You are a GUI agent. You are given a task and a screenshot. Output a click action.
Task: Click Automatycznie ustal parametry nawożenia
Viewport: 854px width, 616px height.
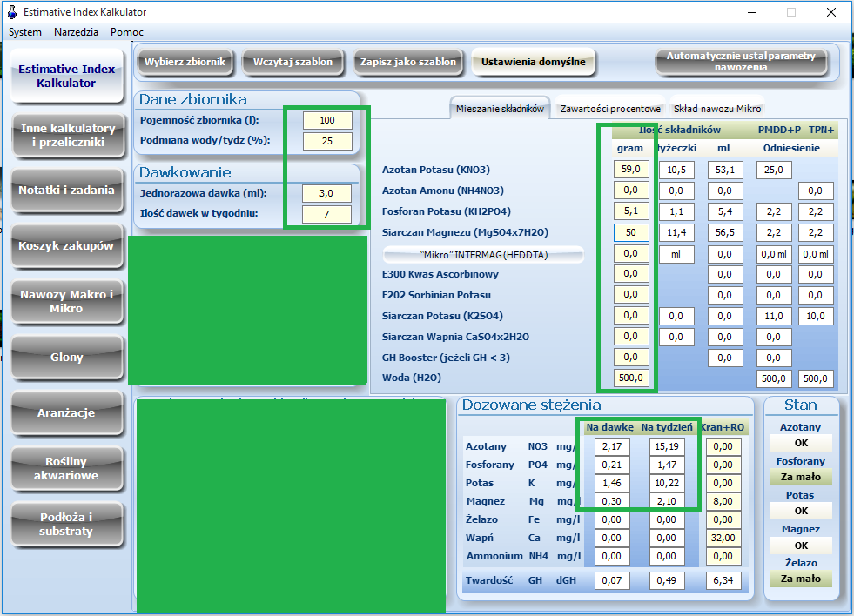[741, 62]
